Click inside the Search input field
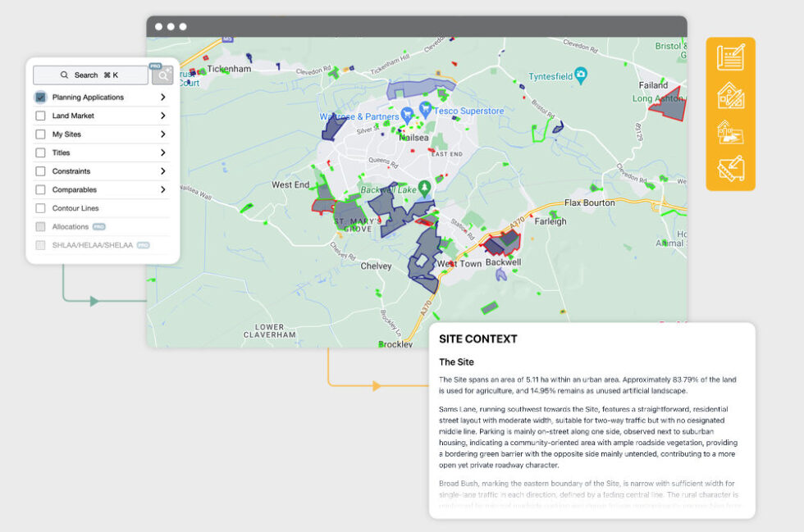 (90, 75)
